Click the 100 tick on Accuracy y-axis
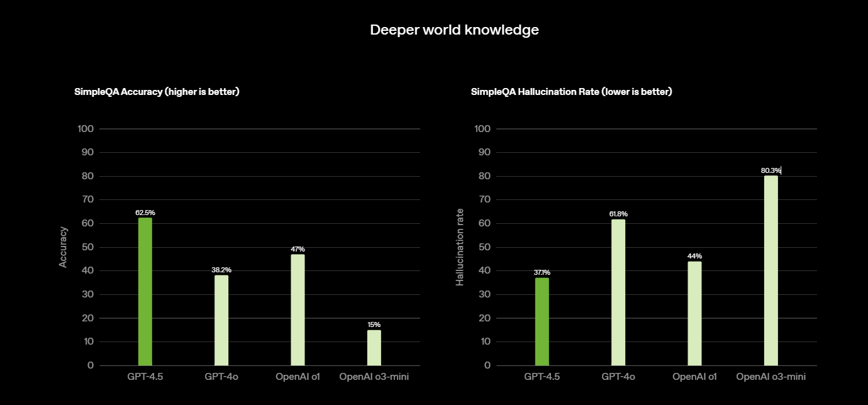The height and width of the screenshot is (405, 868). [x=86, y=129]
